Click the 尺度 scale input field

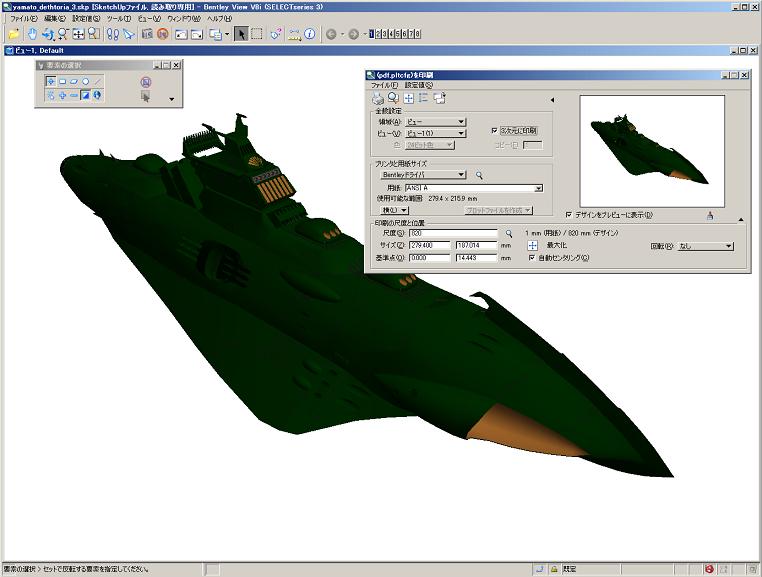coord(453,233)
